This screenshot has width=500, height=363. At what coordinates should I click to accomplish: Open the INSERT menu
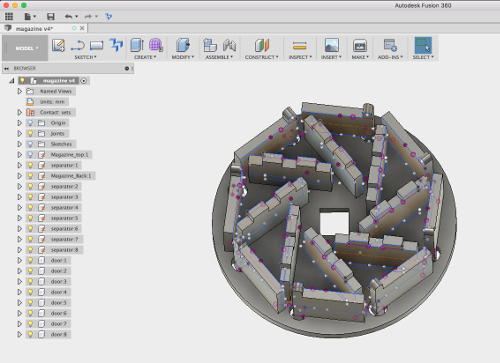[x=331, y=57]
